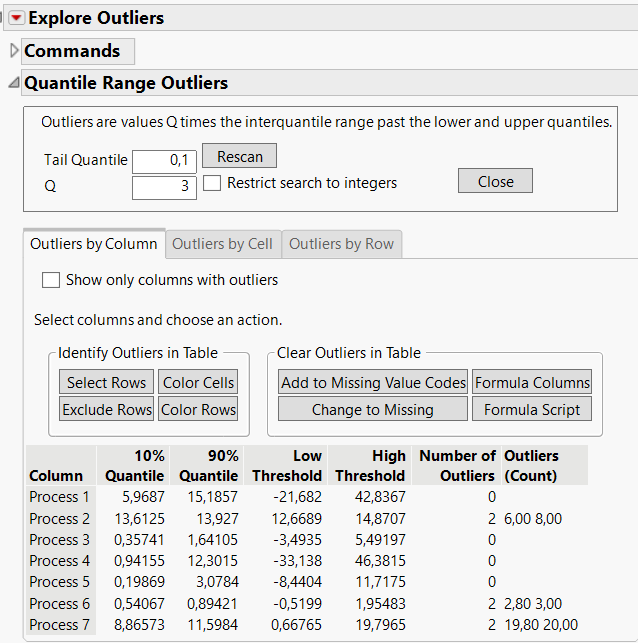The height and width of the screenshot is (643, 638).
Task: Enable Restrict search to integers checkbox
Action: coord(212,183)
